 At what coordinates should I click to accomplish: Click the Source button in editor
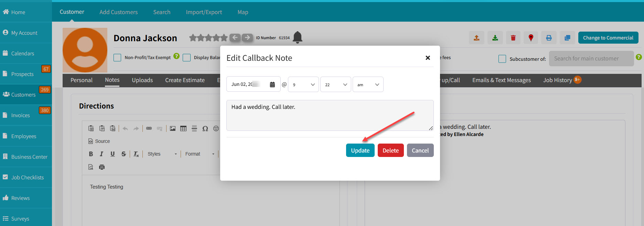coord(99,141)
